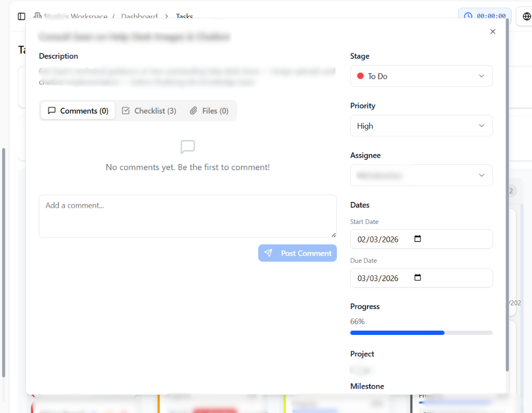Select the Comments (0) tab
This screenshot has height=413, width=532.
pyautogui.click(x=78, y=111)
